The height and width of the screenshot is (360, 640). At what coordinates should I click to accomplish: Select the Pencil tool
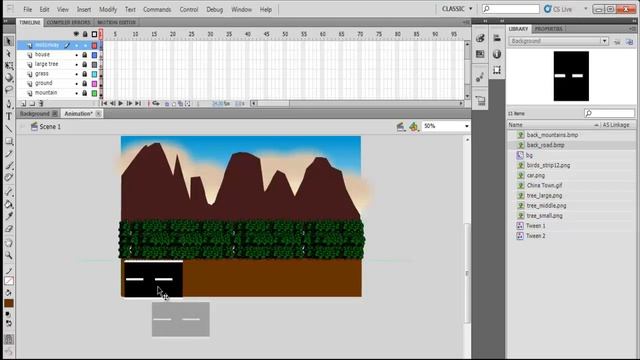(9, 153)
